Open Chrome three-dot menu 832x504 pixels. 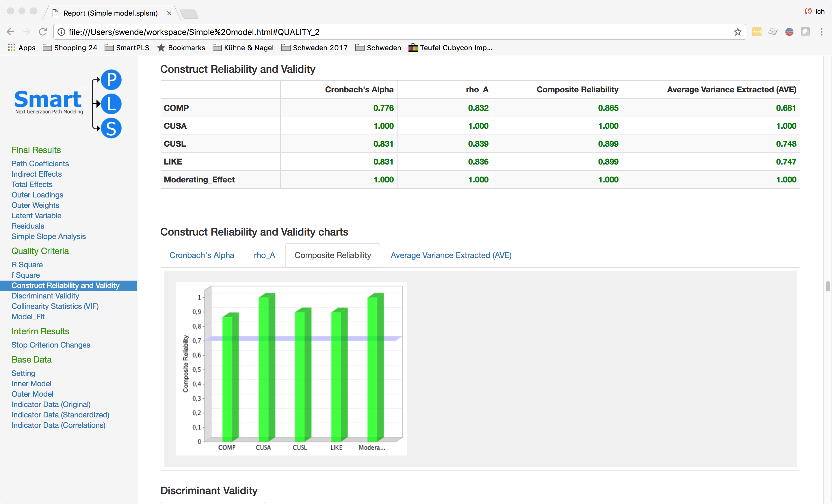click(821, 32)
